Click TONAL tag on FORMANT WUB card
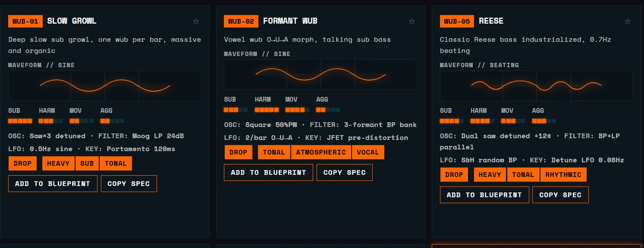This screenshot has width=644, height=248. [x=274, y=152]
